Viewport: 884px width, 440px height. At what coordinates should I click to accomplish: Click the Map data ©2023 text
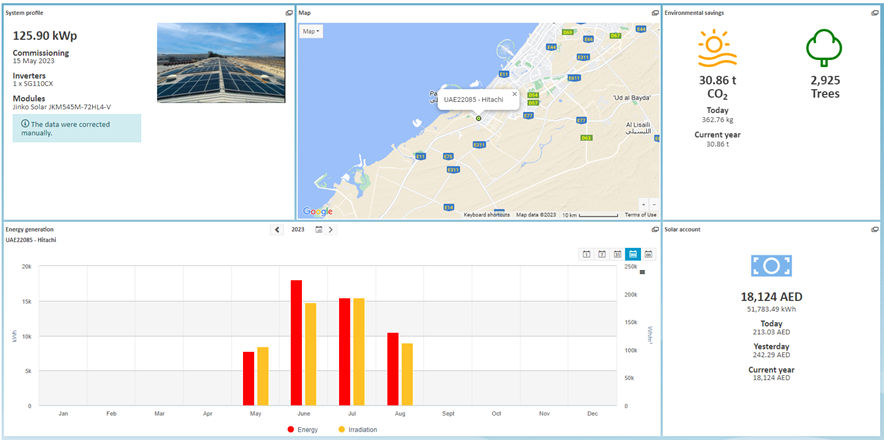click(x=536, y=215)
